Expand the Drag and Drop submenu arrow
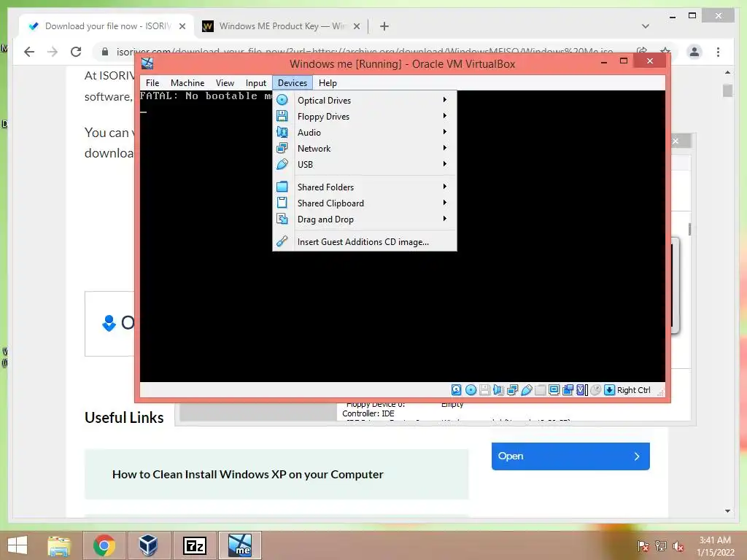The image size is (747, 560). click(444, 219)
